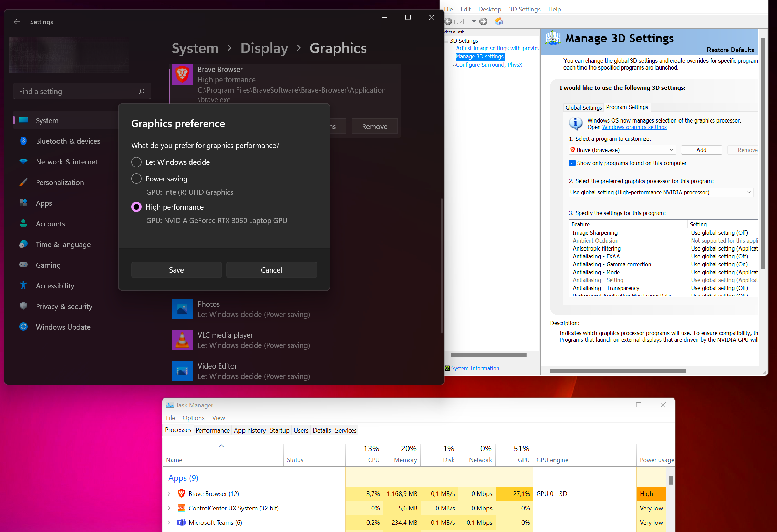The height and width of the screenshot is (532, 777).
Task: Click the VLC media player app icon
Action: click(182, 340)
